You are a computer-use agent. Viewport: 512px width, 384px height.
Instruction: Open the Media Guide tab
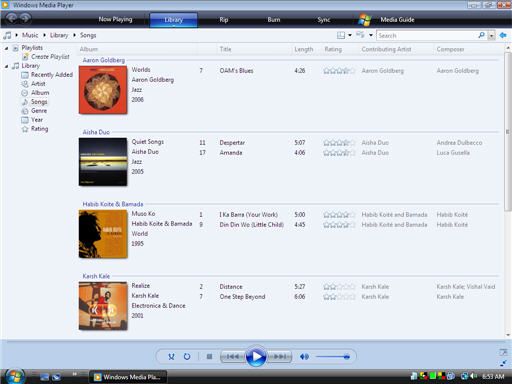[x=397, y=20]
